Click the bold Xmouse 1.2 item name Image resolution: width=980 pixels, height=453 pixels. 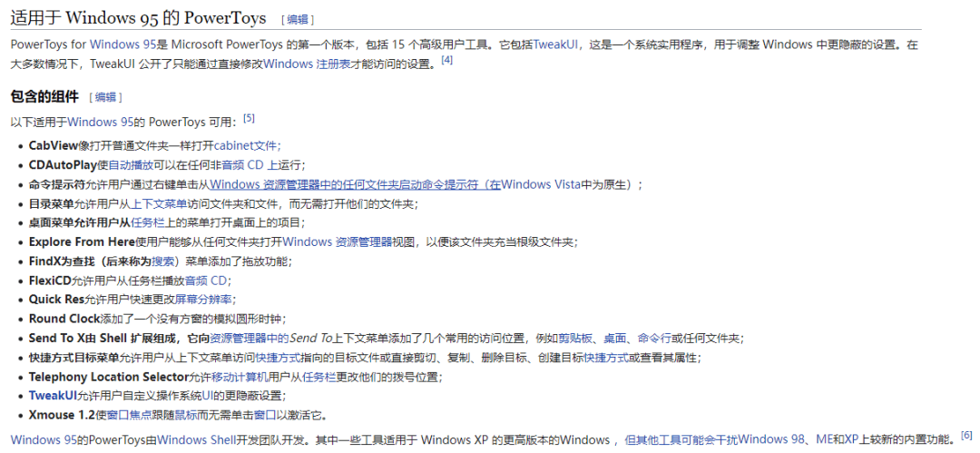pyautogui.click(x=62, y=415)
